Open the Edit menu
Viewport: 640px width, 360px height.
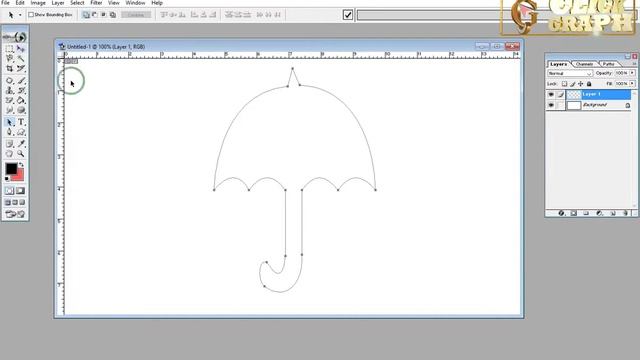pyautogui.click(x=20, y=3)
